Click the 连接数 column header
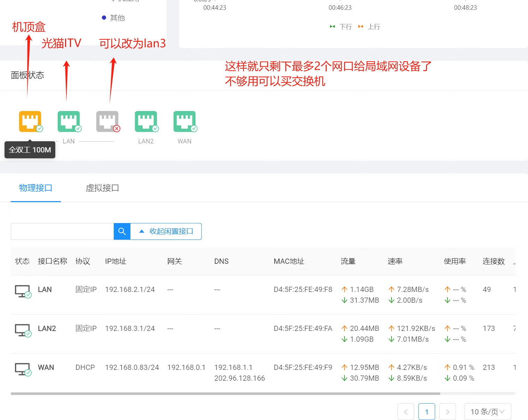The width and height of the screenshot is (528, 420). (494, 261)
